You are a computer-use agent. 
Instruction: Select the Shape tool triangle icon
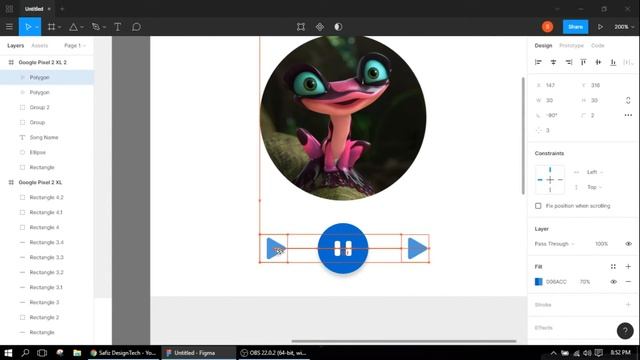(73, 27)
